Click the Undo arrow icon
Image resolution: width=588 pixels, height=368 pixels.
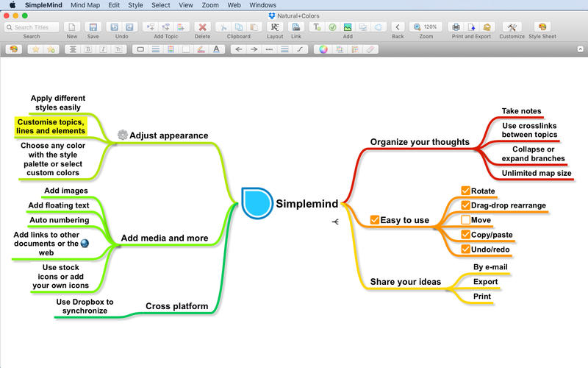[x=115, y=27]
